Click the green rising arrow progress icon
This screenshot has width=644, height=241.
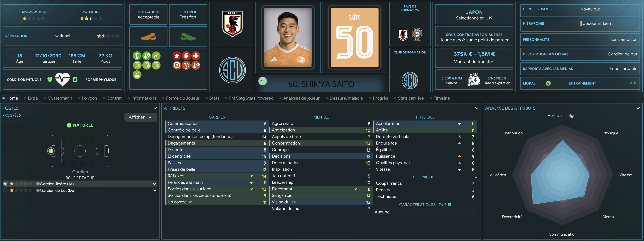[156, 56]
